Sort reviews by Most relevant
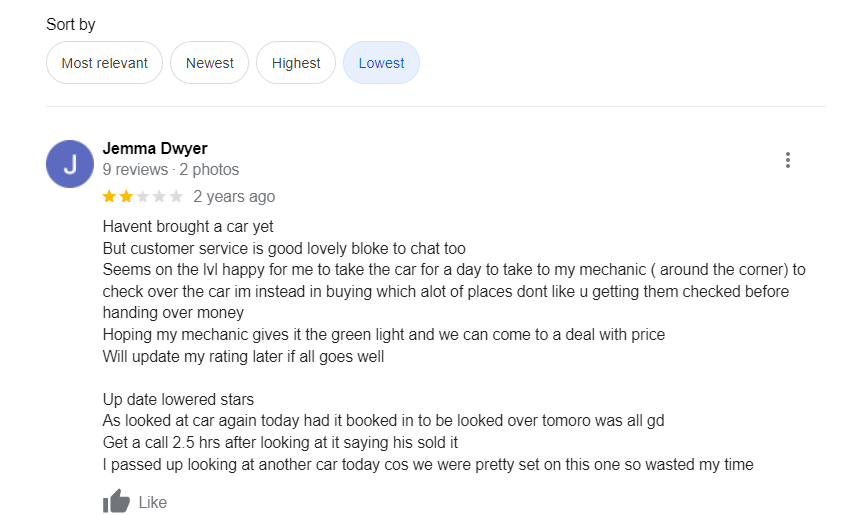 pyautogui.click(x=105, y=63)
